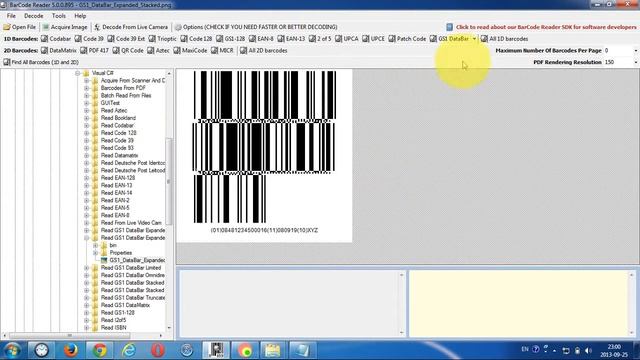The height and width of the screenshot is (360, 640).
Task: Start Decode From Live Camera
Action: [131, 27]
